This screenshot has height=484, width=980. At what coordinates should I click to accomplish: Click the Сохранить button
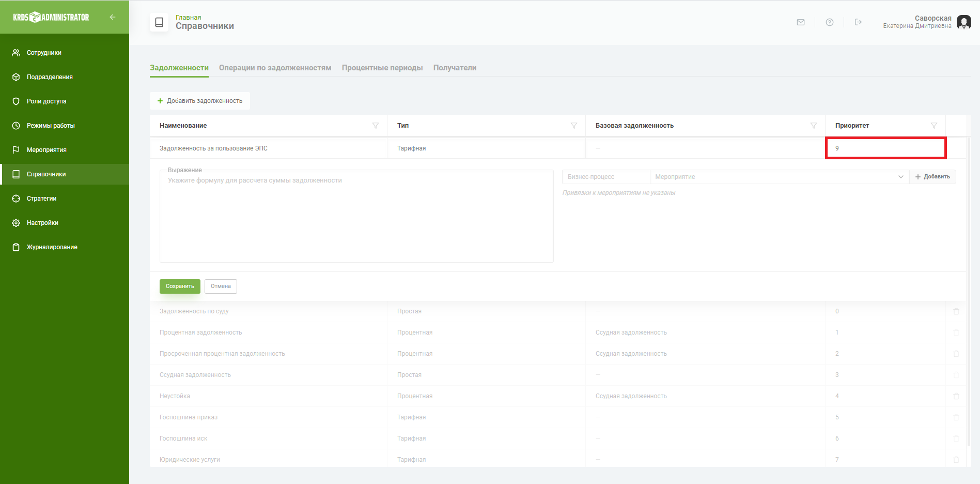tap(180, 286)
